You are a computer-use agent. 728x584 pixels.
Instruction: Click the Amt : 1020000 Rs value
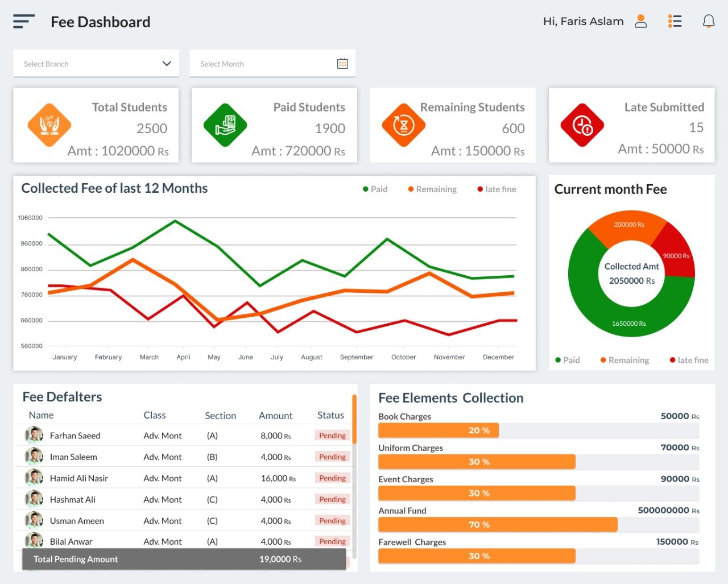tap(118, 151)
